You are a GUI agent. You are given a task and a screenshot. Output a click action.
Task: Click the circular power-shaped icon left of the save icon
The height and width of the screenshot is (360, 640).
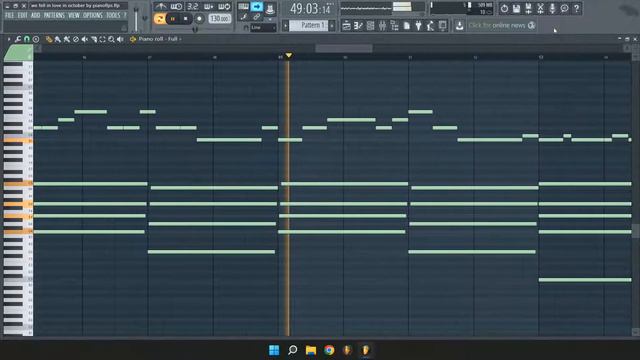click(x=504, y=8)
